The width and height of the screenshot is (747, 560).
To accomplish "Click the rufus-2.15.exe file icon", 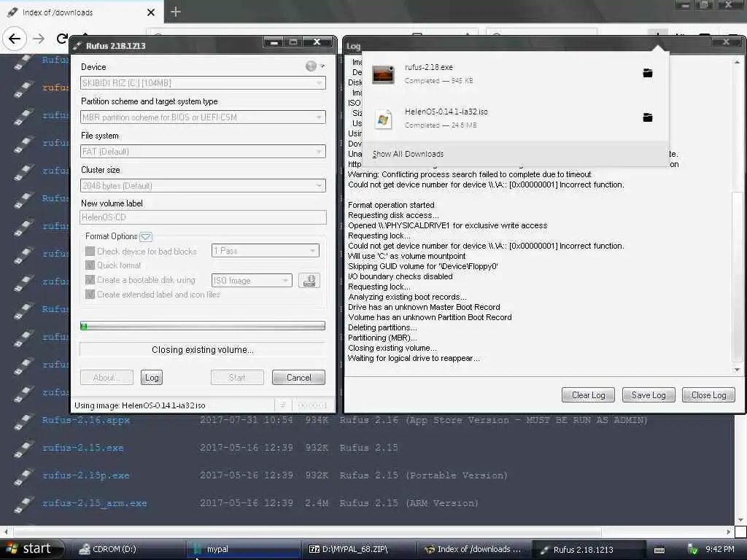I will coord(23,448).
